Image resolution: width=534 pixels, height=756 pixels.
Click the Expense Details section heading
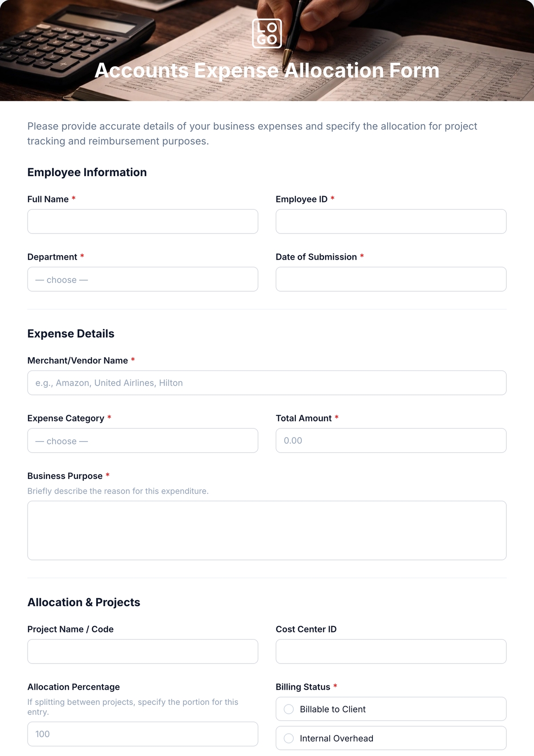tap(71, 334)
